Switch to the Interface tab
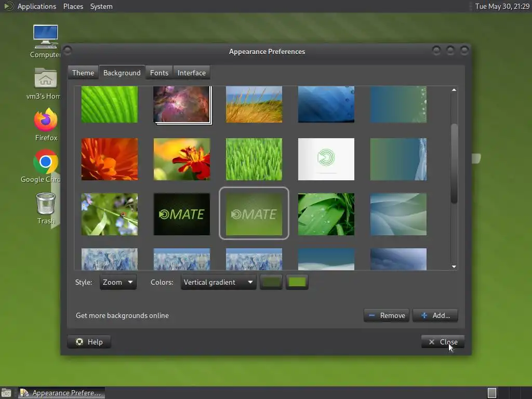The image size is (532, 399). click(x=191, y=73)
